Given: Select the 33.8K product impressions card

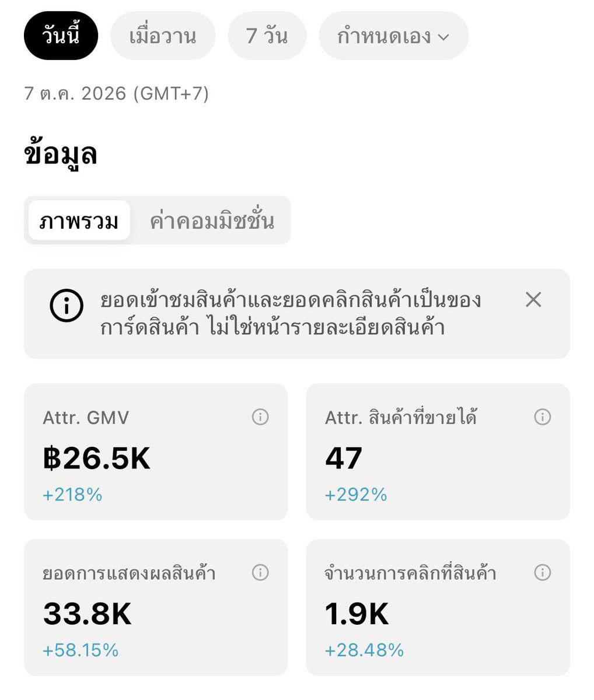Looking at the screenshot, I should [156, 607].
